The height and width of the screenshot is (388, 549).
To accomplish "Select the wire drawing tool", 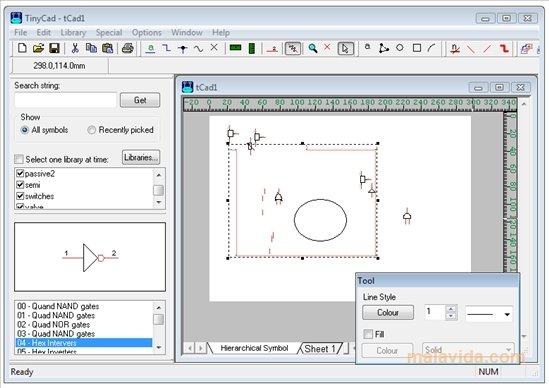I will coord(167,48).
